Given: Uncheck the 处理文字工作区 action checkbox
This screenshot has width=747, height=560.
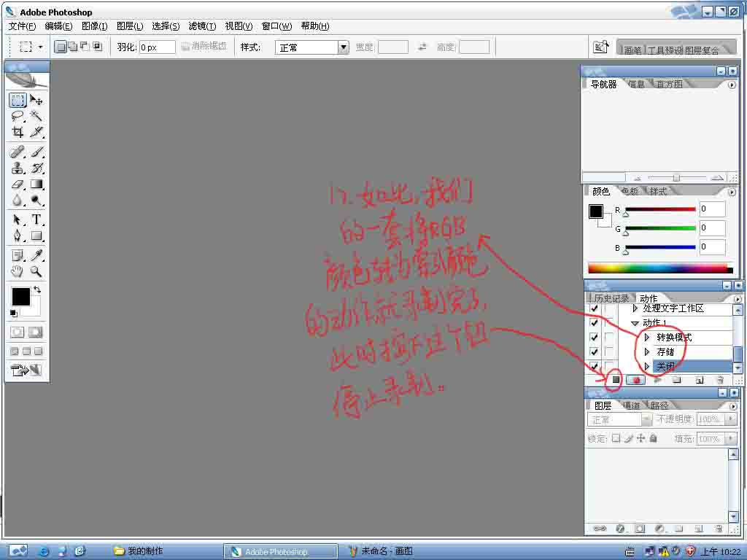Looking at the screenshot, I should (x=594, y=309).
